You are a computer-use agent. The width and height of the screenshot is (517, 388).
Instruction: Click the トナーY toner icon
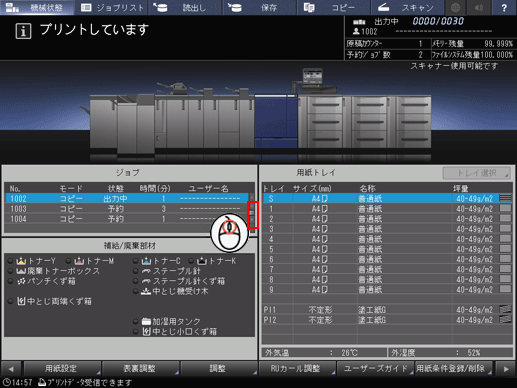(21, 261)
